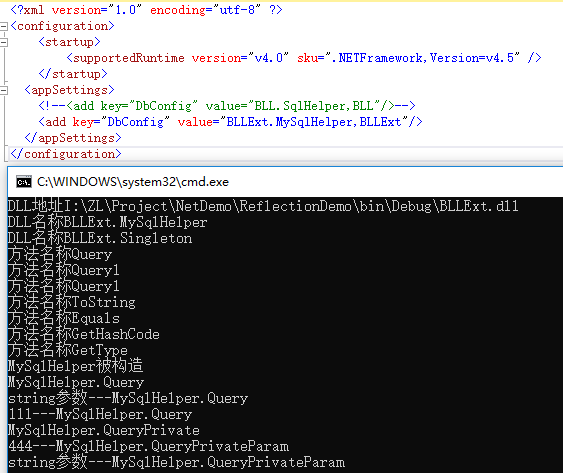Click console line 'MySqlHelper.Query'

coord(76,382)
